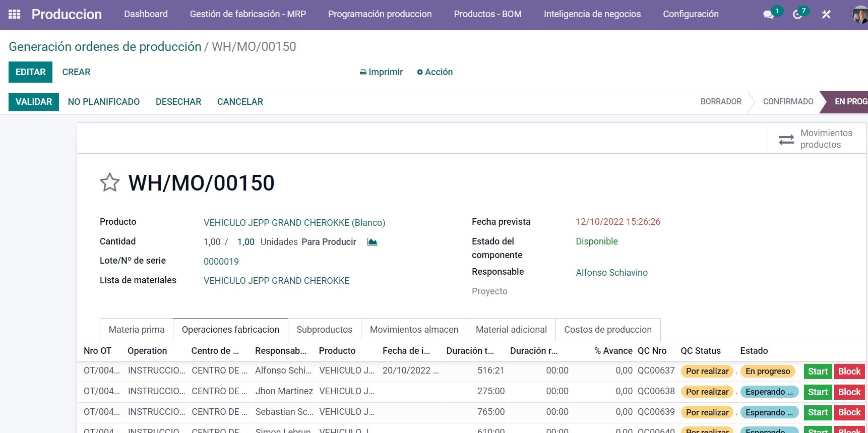
Task: Click the lot number 0000019 link
Action: [x=221, y=262]
